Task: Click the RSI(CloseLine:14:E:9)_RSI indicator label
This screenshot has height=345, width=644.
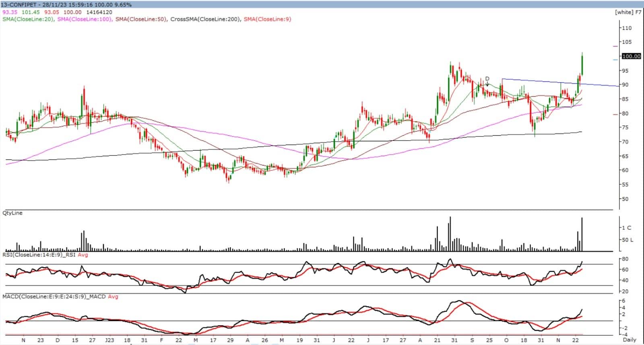Action: coord(39,255)
